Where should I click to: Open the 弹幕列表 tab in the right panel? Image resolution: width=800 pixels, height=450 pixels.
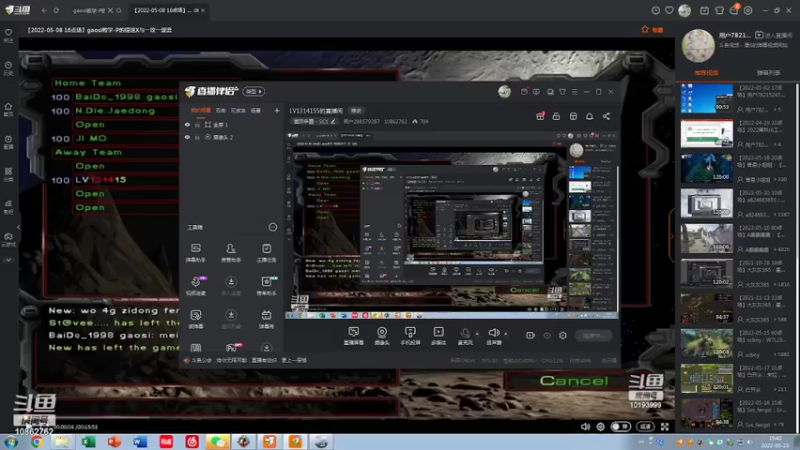tap(768, 73)
